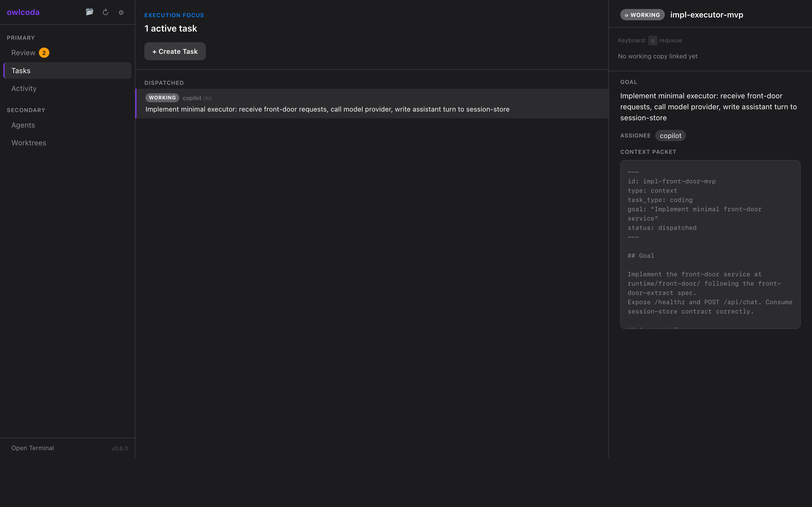The height and width of the screenshot is (507, 812).
Task: Refresh the task list
Action: (x=106, y=12)
